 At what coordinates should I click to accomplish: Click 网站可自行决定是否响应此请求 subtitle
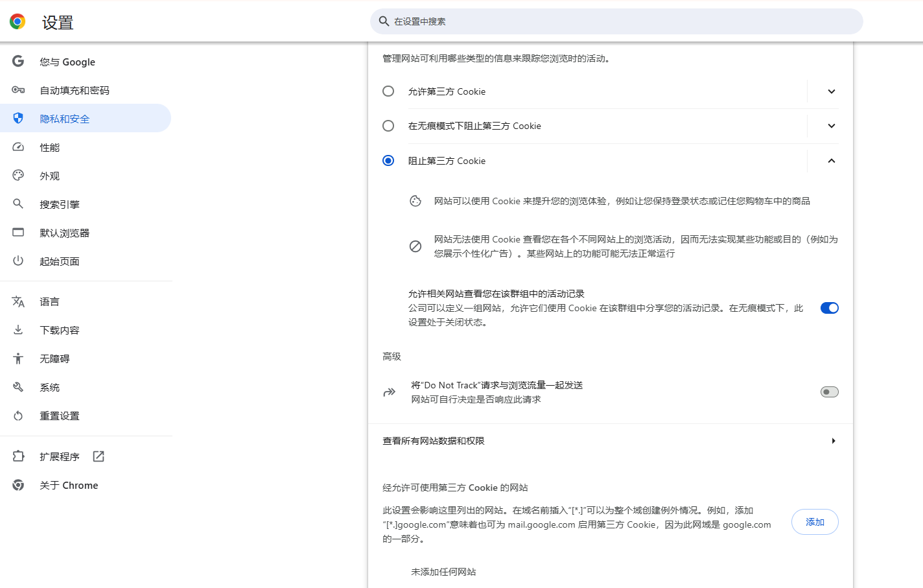(x=476, y=399)
